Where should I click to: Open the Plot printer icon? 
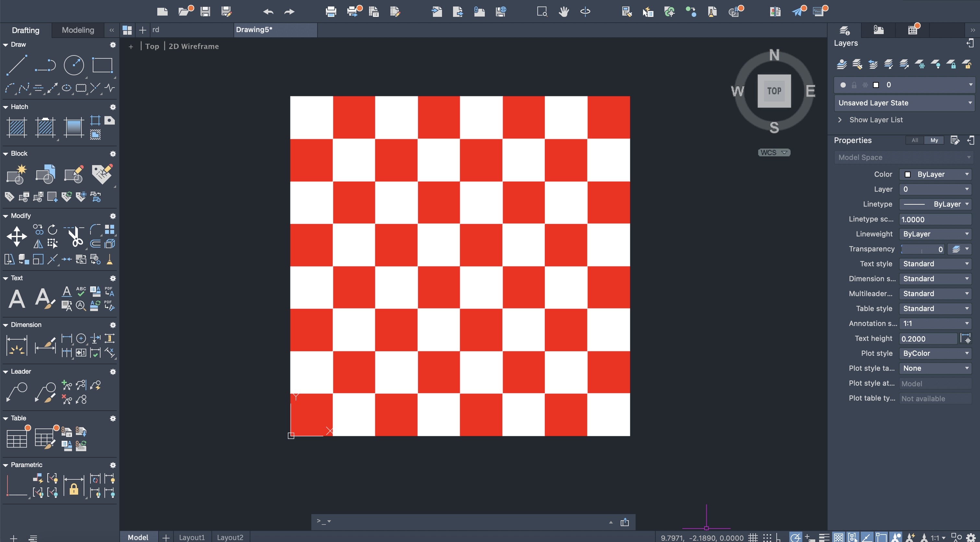330,12
